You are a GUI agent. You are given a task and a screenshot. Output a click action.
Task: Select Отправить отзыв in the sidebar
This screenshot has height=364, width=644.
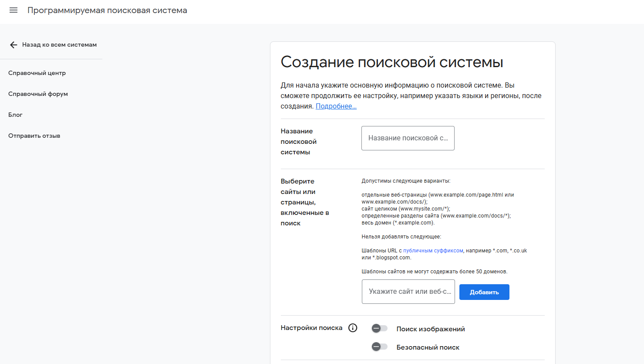[34, 136]
